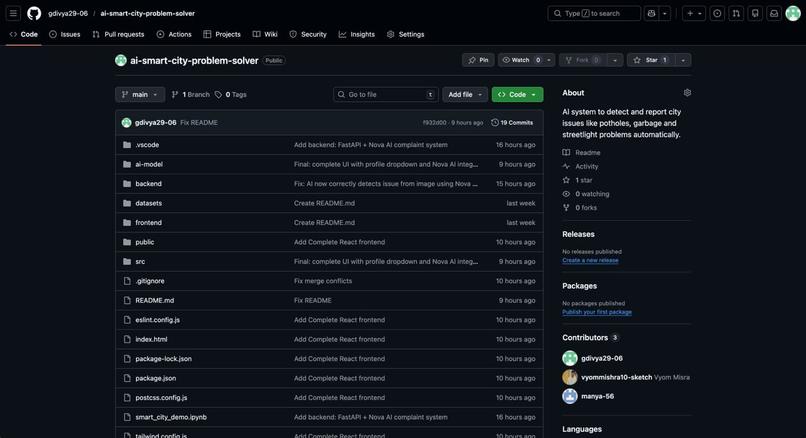Toggle Watch on this repository

tap(521, 60)
